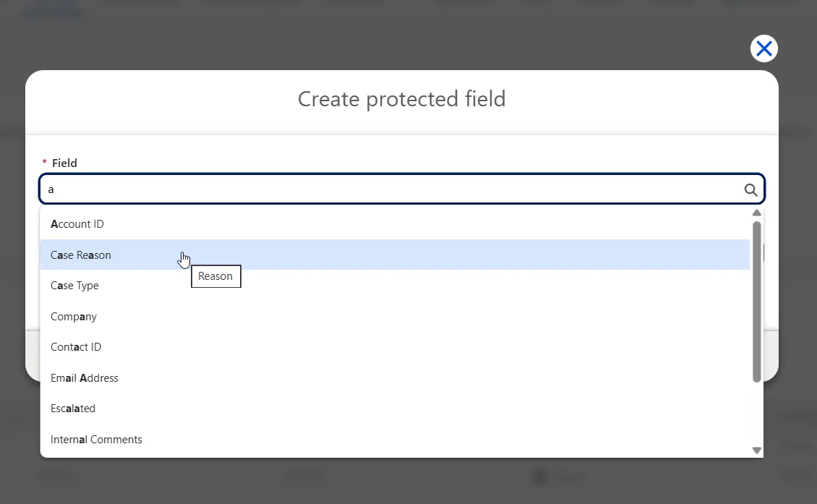Click the Create protected field heading

(402, 99)
